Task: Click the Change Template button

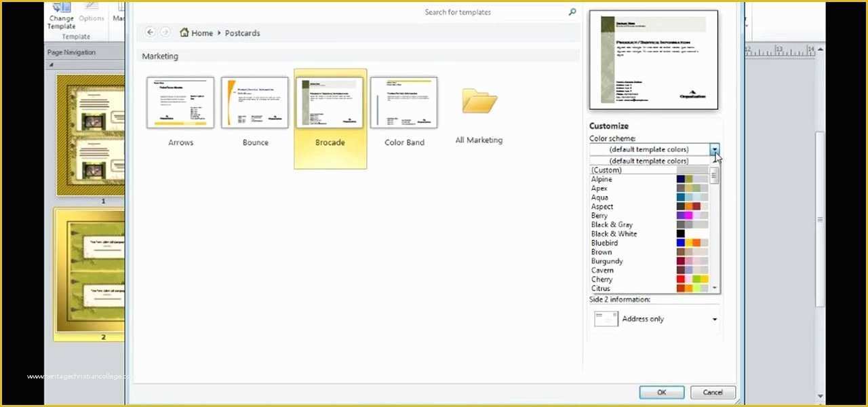Action: click(x=61, y=16)
